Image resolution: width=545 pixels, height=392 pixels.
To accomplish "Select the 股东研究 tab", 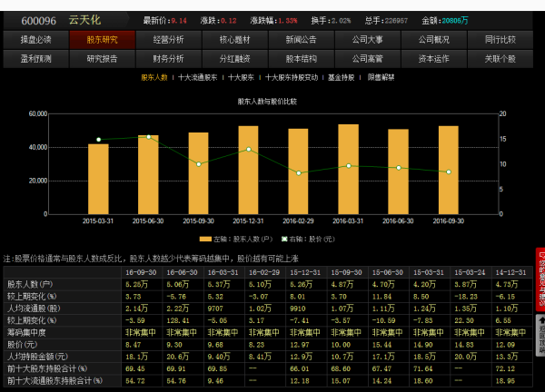I will coord(102,40).
